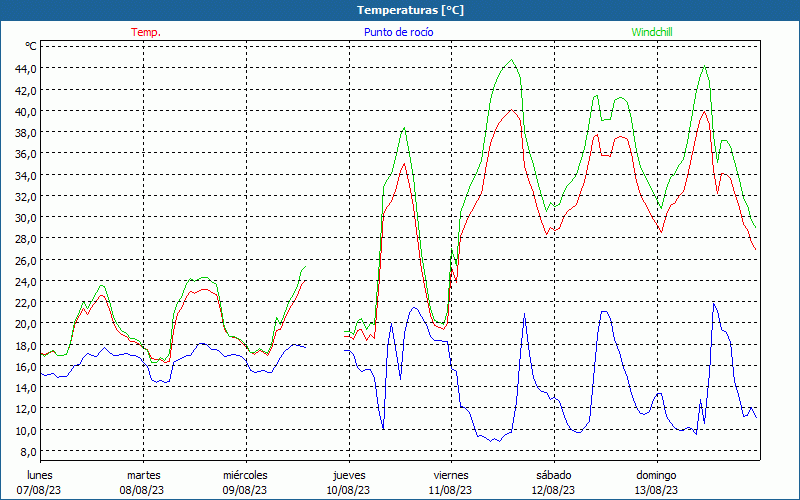Viewport: 800px width, 500px height.
Task: Click the date 12/08/23
Action: coord(553,490)
